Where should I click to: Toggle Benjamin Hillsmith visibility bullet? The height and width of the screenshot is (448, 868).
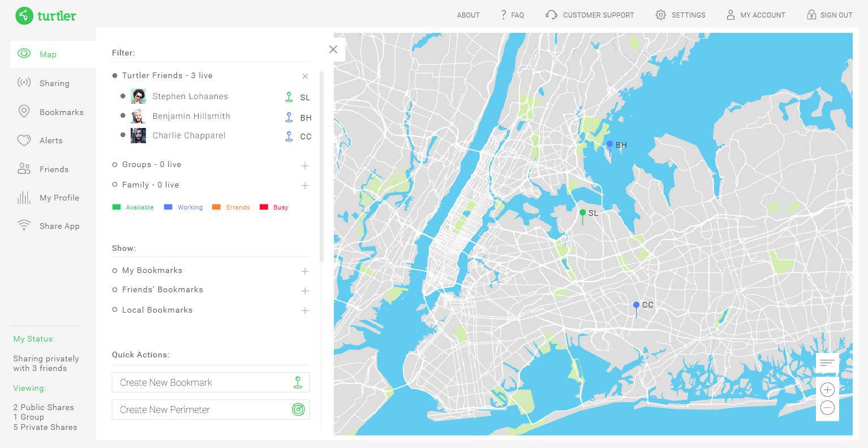(123, 116)
